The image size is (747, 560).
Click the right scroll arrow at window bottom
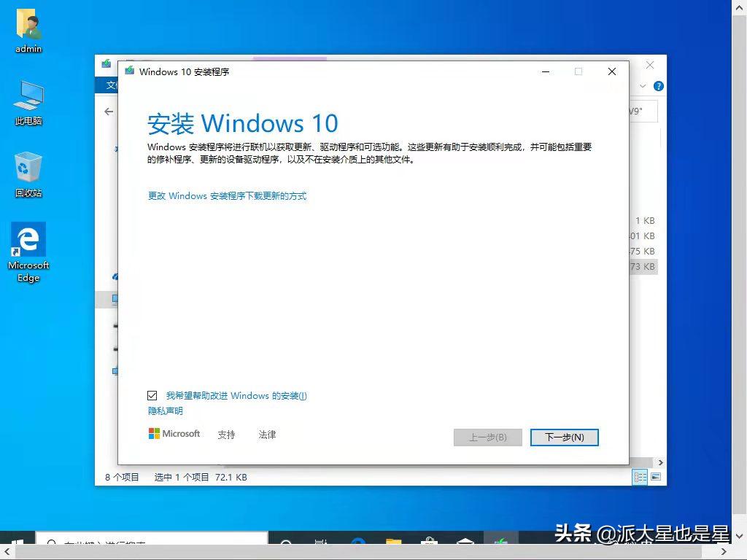661,462
